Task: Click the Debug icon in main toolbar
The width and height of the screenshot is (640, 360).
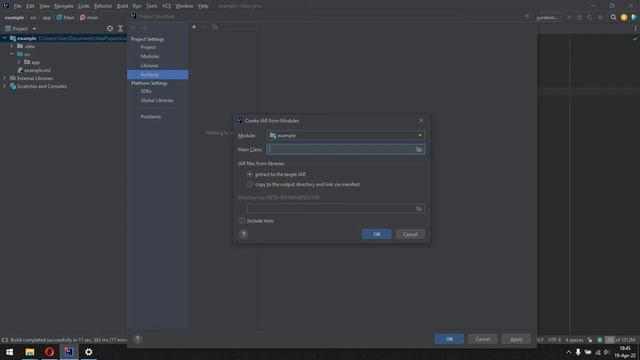Action: [579, 18]
